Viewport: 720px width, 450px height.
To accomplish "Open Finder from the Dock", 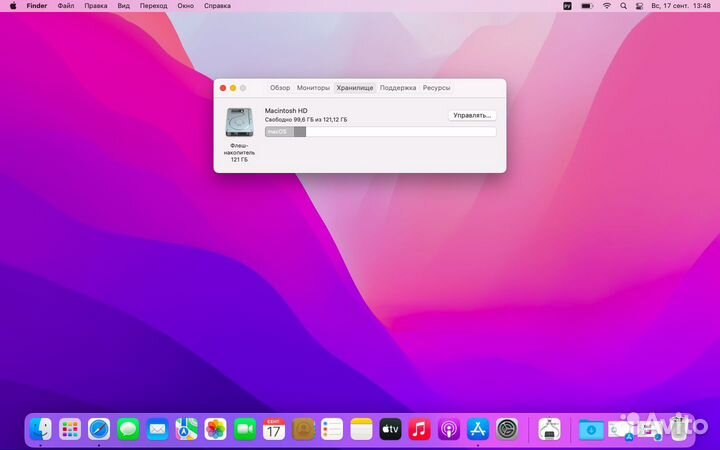I will (41, 429).
